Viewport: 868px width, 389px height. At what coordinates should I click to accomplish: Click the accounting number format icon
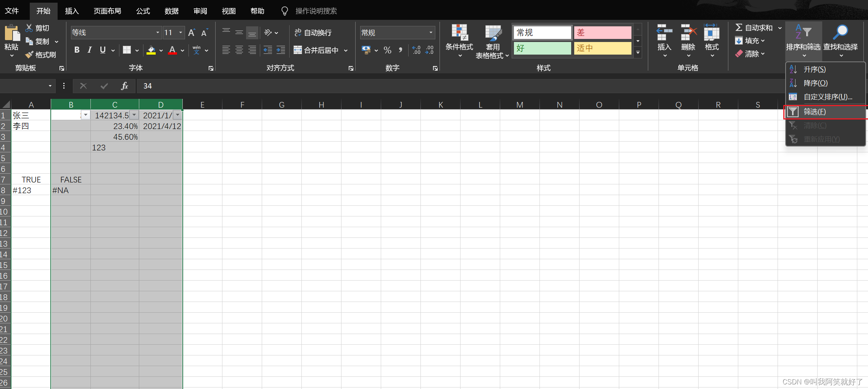tap(366, 50)
